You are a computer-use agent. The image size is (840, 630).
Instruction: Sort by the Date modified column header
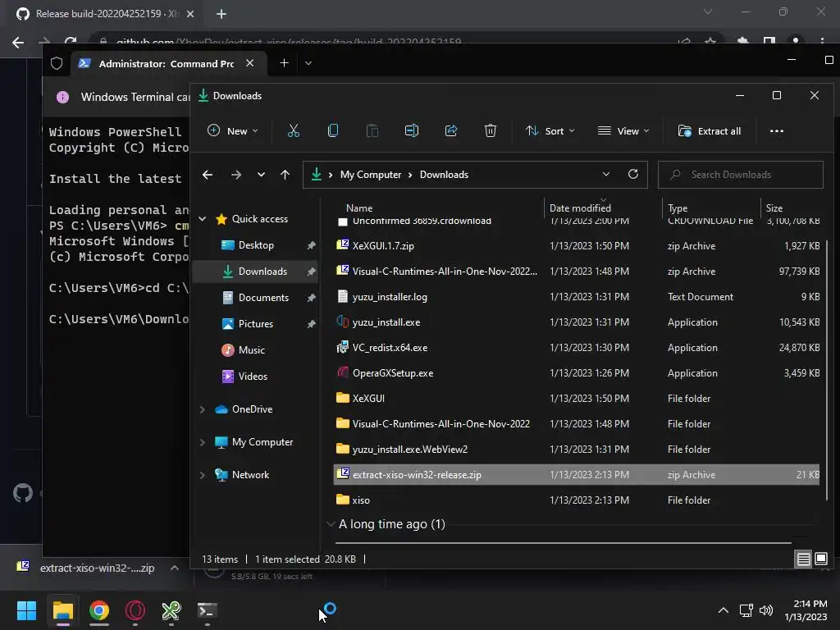[580, 208]
